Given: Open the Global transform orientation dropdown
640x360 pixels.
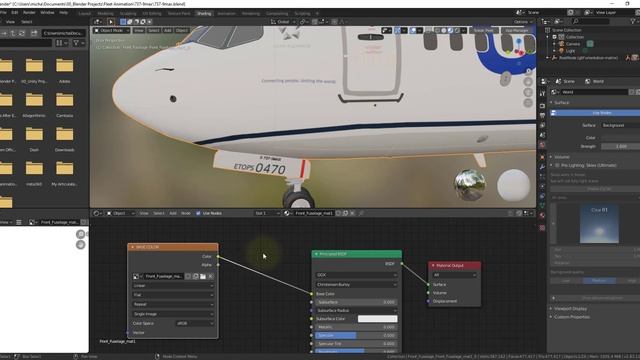Looking at the screenshot, I should (283, 22).
